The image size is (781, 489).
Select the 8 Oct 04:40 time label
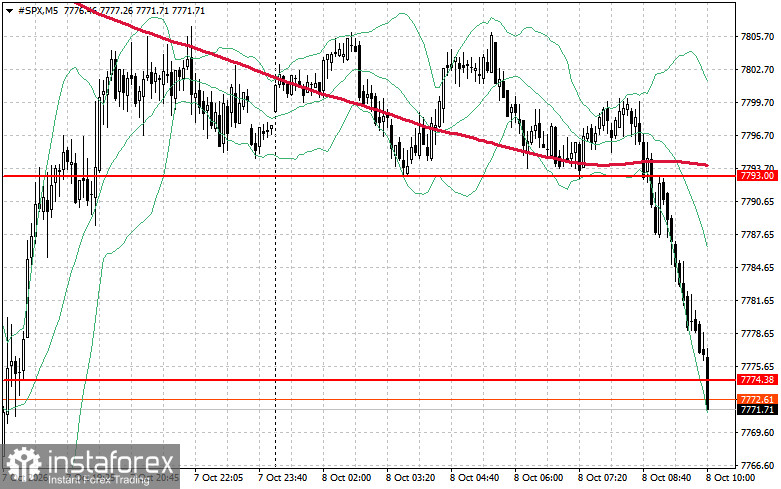(474, 478)
